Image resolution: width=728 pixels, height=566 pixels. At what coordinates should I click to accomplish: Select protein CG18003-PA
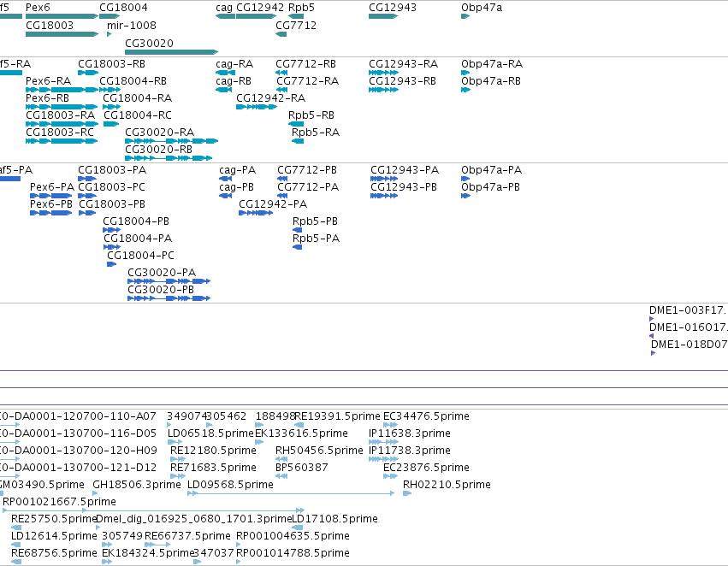click(x=112, y=170)
